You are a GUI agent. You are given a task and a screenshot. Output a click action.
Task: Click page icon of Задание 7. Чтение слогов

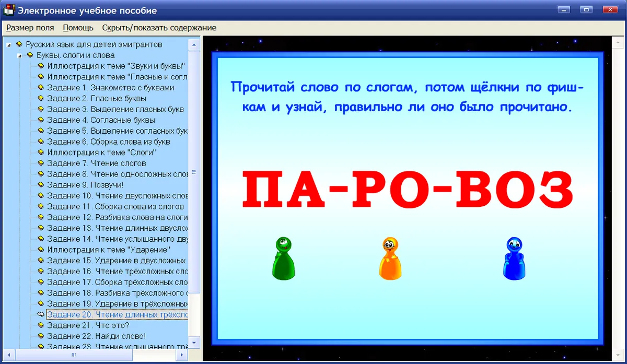pos(41,163)
